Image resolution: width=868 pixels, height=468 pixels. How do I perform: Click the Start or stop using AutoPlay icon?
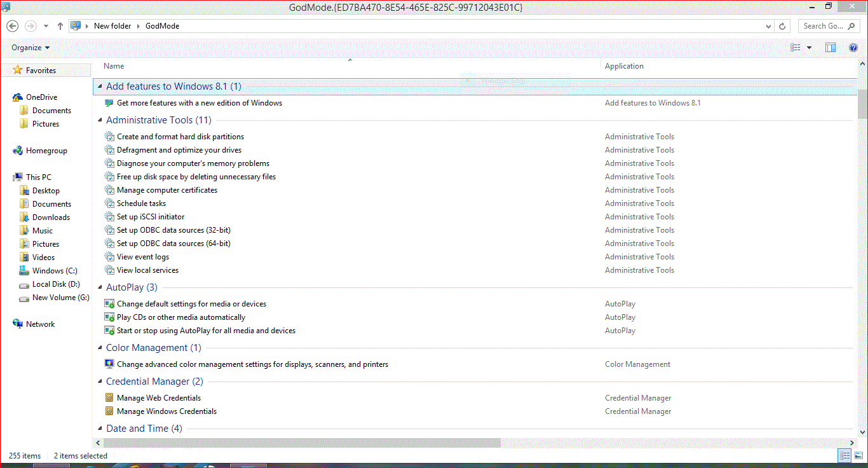coord(109,331)
